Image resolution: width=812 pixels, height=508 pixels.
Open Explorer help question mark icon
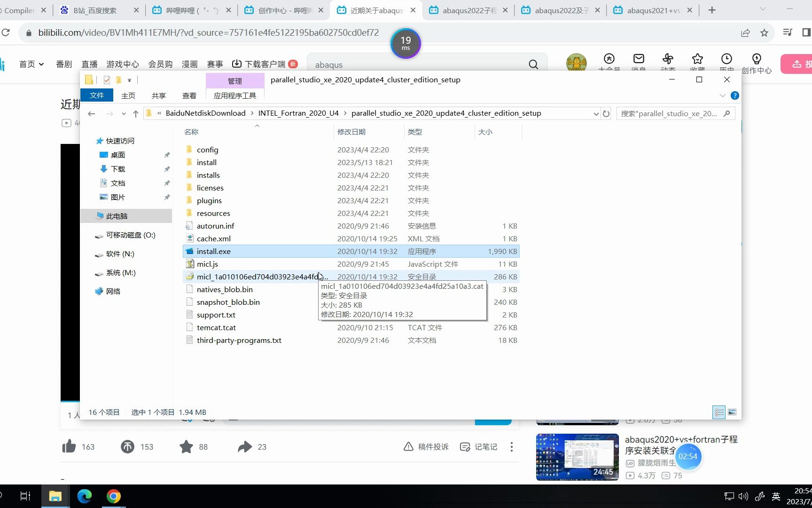click(735, 95)
